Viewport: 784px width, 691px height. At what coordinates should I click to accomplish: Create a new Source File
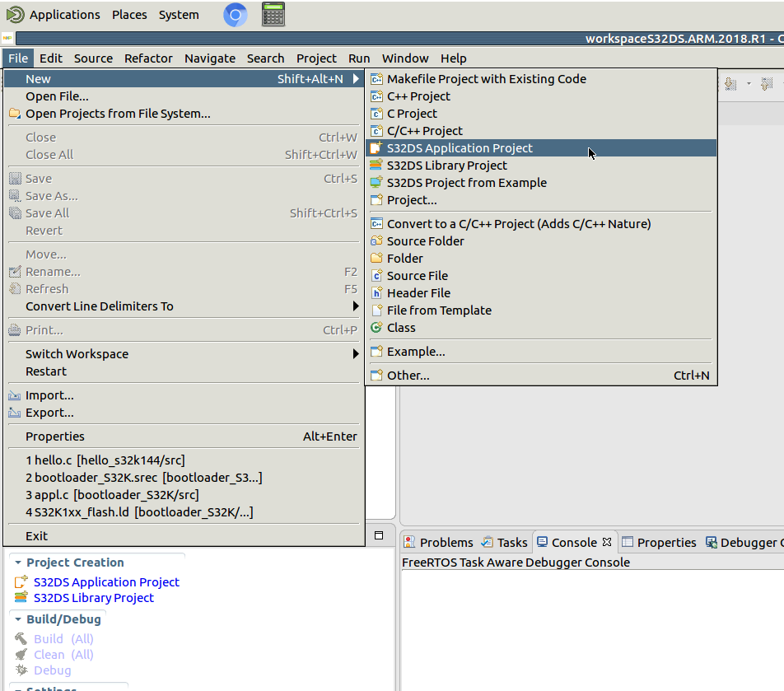[542, 276]
